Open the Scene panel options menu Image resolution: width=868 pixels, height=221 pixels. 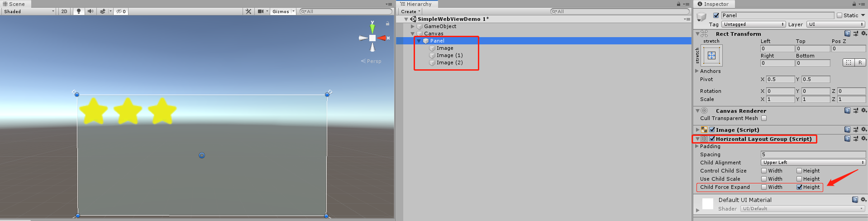point(389,4)
